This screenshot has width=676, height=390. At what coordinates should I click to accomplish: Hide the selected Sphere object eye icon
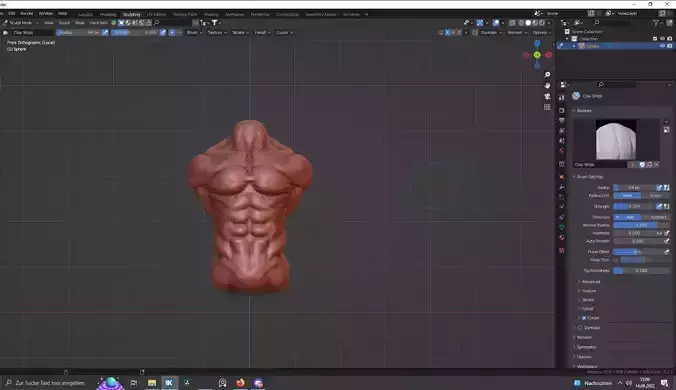point(663,46)
